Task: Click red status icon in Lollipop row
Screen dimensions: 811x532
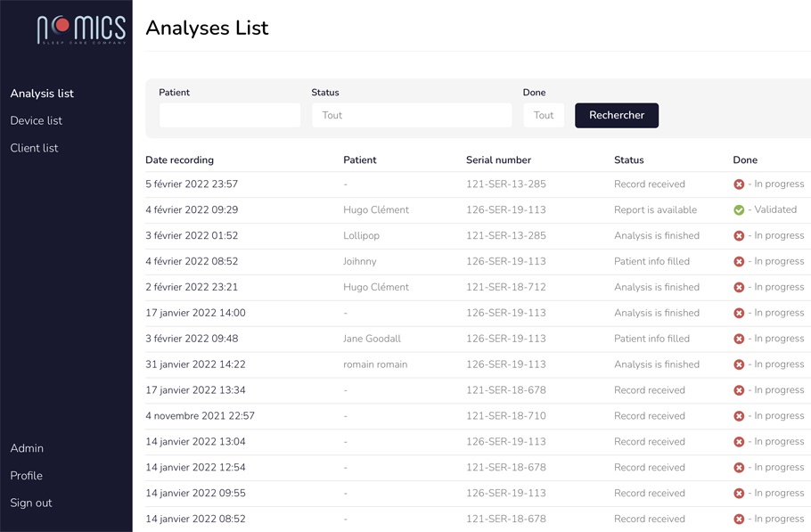Action: pyautogui.click(x=739, y=236)
